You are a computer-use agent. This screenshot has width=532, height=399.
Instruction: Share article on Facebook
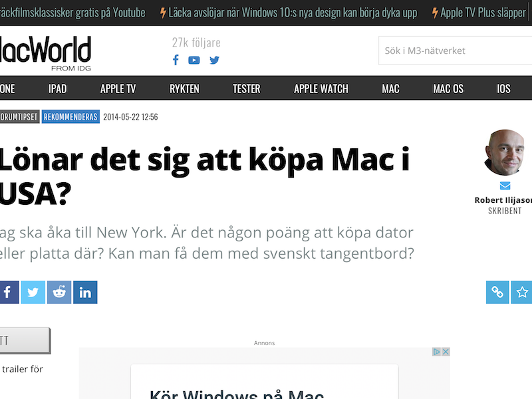[x=9, y=292]
